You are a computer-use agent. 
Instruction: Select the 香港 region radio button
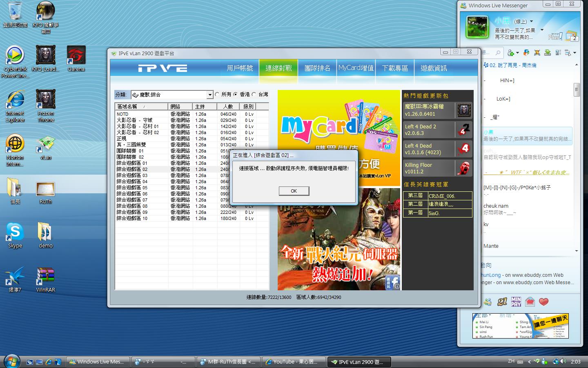click(x=236, y=94)
